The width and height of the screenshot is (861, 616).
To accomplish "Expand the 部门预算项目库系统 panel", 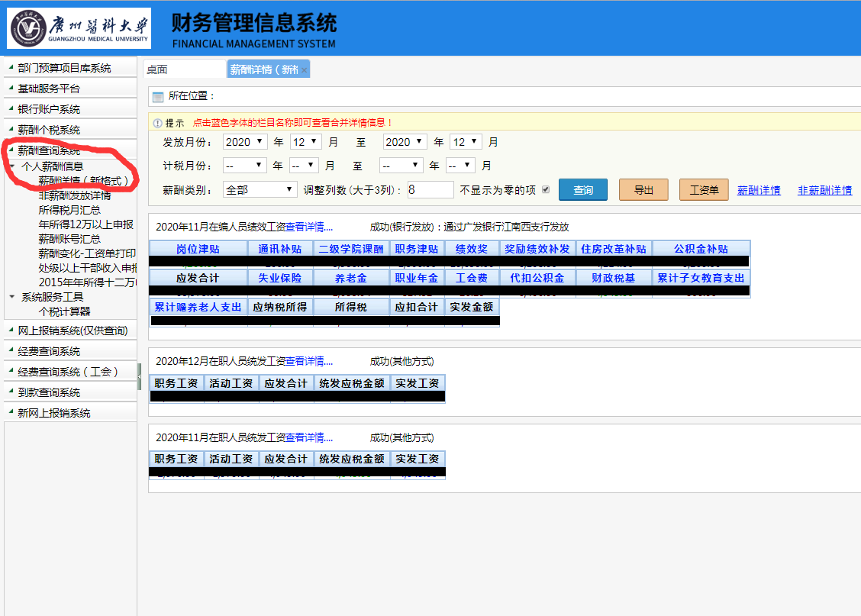I will tap(64, 68).
